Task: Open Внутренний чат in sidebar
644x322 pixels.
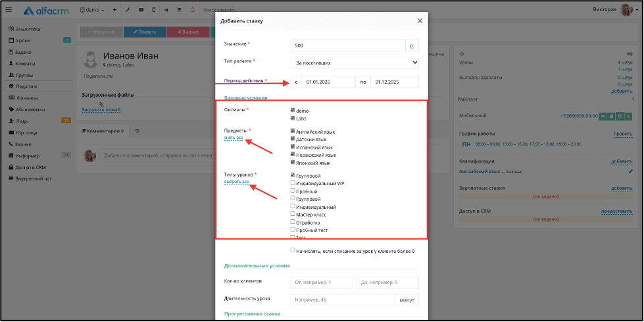Action: point(34,178)
